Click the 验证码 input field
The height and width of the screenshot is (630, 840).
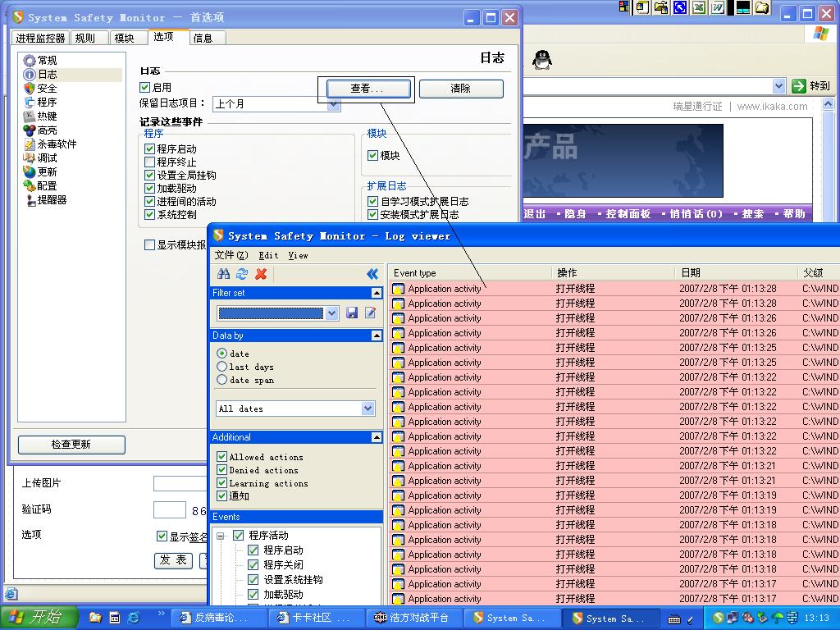169,509
